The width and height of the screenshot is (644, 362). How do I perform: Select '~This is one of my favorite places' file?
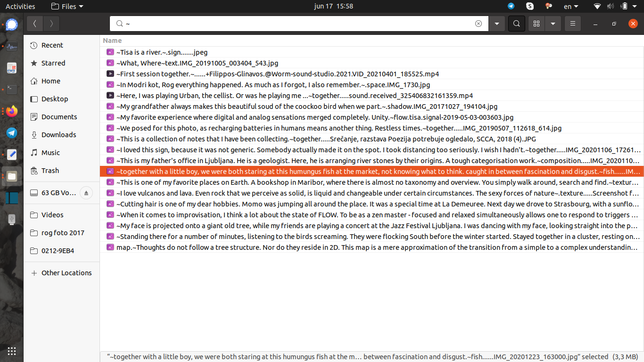[372, 182]
